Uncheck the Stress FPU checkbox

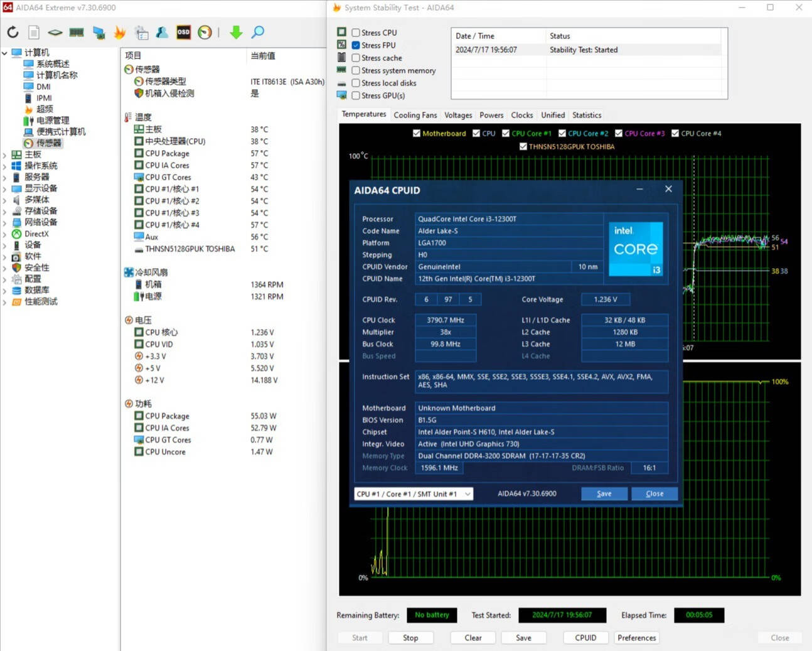pos(356,45)
